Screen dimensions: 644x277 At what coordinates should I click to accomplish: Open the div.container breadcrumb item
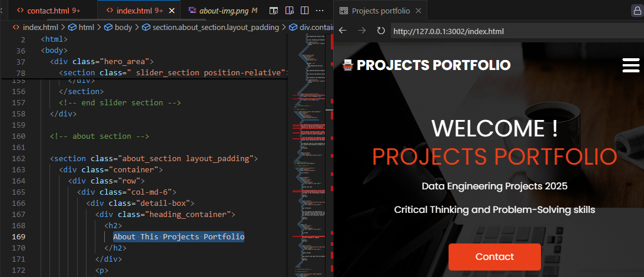316,28
